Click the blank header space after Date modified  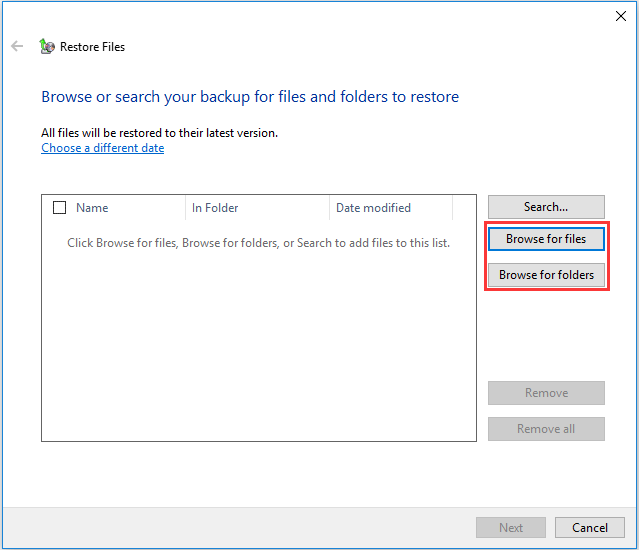click(x=464, y=208)
